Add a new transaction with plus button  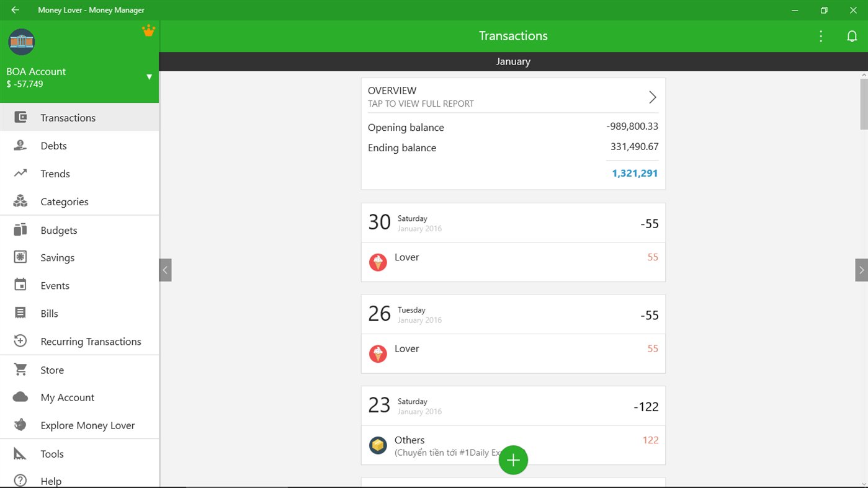513,460
